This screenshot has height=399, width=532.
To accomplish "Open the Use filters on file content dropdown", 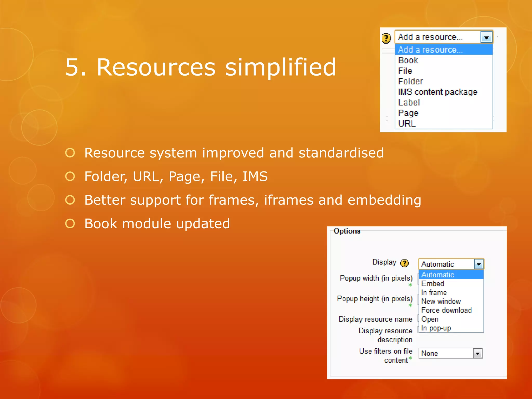I will (x=450, y=353).
